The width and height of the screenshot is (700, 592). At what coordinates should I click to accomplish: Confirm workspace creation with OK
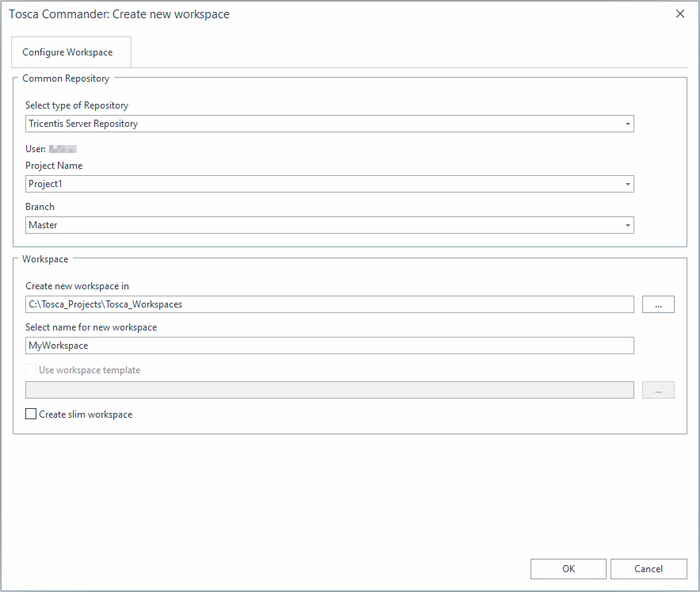pos(568,568)
